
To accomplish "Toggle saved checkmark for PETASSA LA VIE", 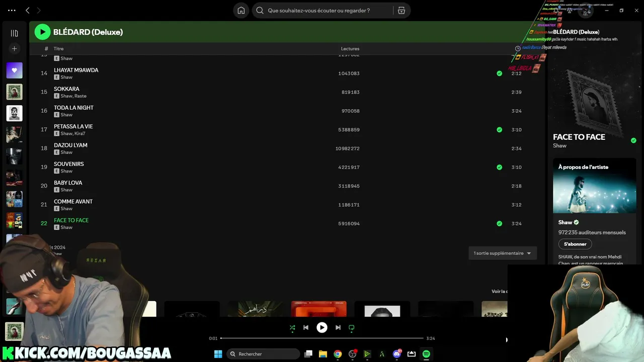I will click(499, 130).
